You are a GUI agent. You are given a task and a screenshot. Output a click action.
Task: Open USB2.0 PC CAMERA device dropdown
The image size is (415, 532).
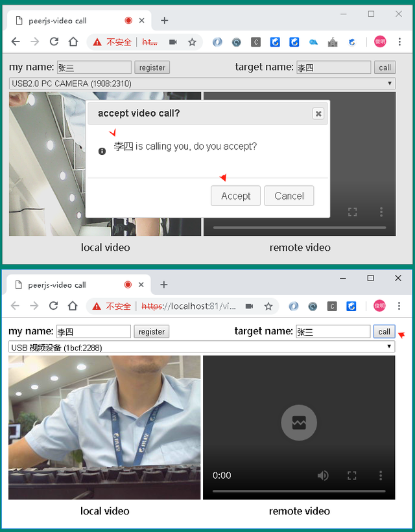coord(202,84)
